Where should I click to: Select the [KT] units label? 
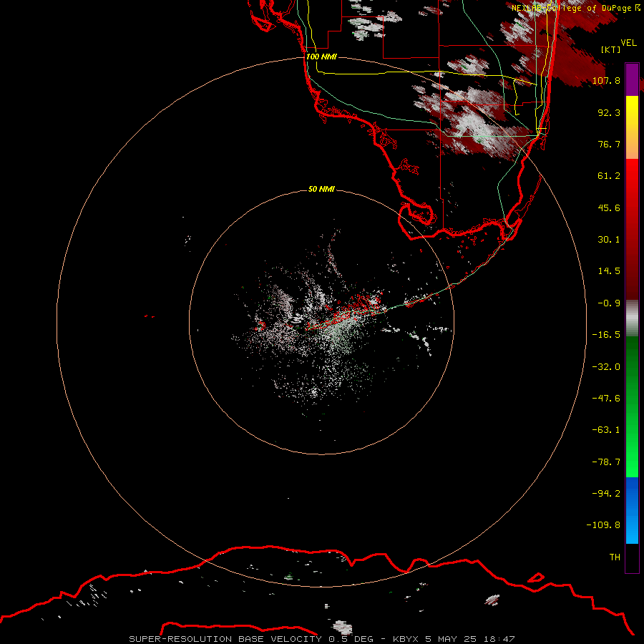611,49
